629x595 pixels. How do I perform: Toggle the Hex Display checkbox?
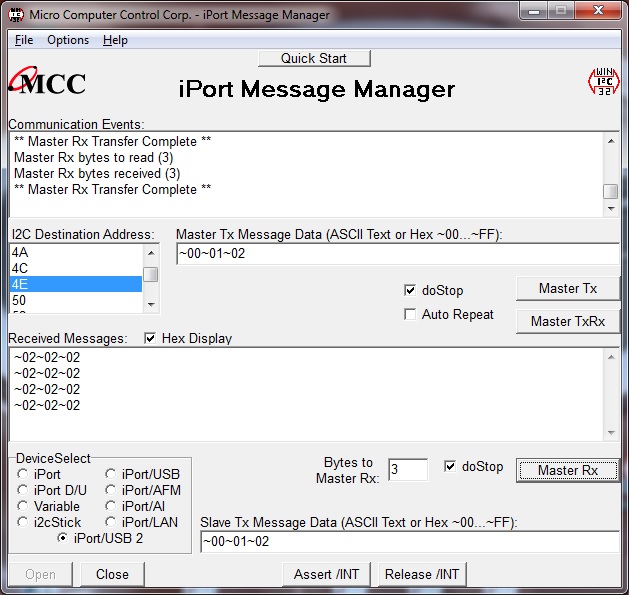150,338
